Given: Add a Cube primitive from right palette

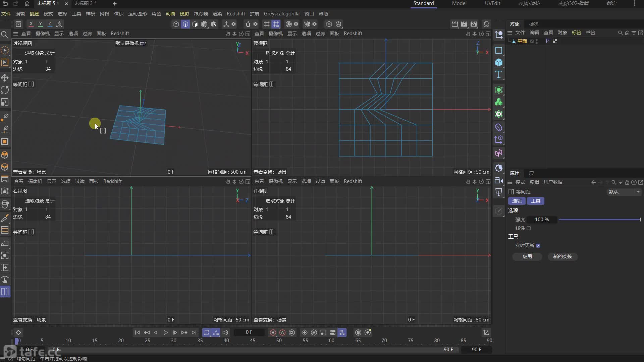Looking at the screenshot, I should coord(499,62).
